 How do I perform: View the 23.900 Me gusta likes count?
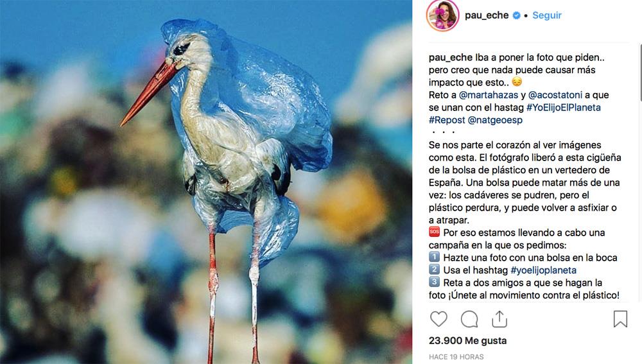pyautogui.click(x=467, y=341)
